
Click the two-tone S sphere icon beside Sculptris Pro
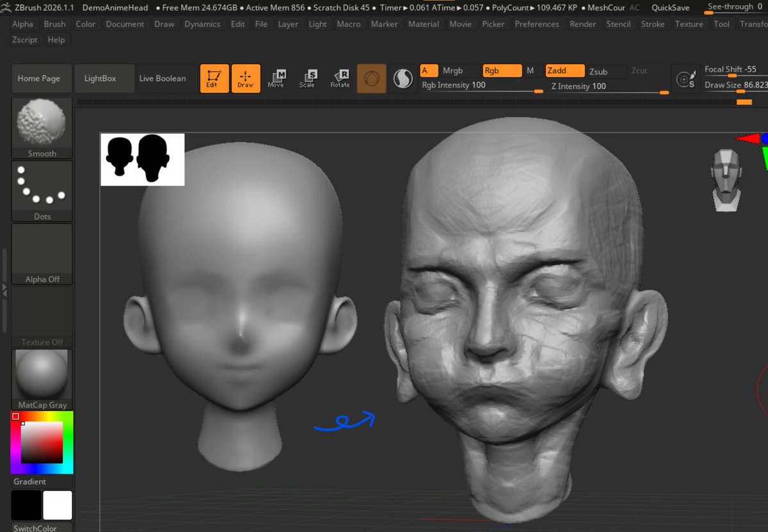[403, 79]
